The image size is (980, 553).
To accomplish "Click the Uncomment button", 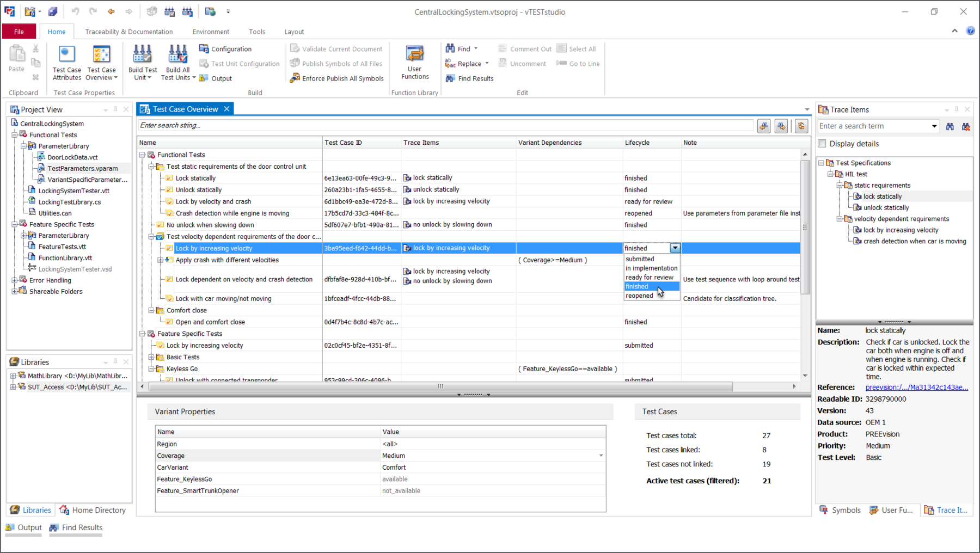I will 522,64.
